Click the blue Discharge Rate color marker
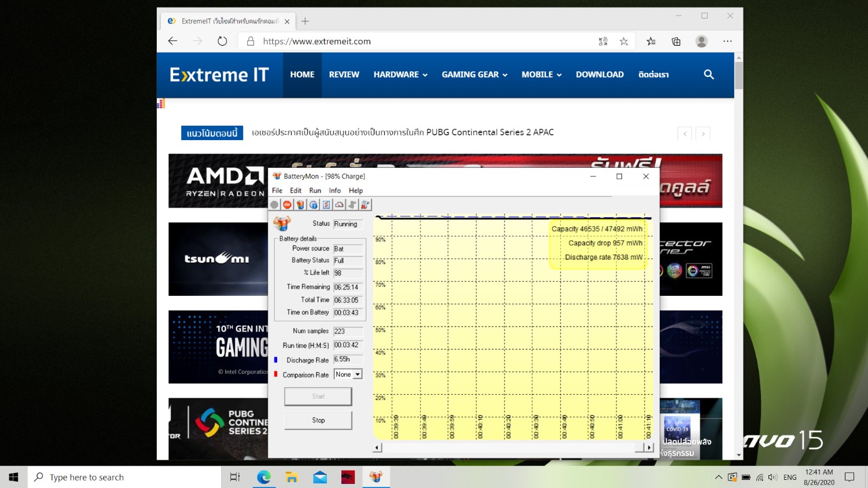 [275, 359]
